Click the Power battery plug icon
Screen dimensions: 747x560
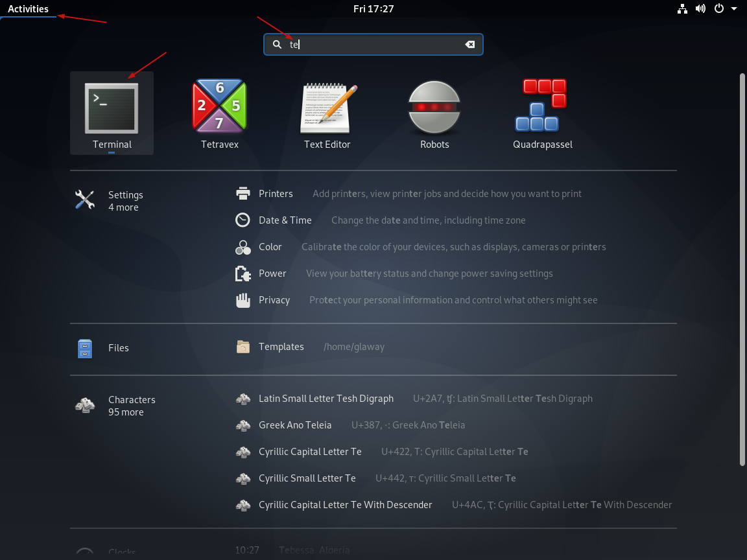coord(243,274)
